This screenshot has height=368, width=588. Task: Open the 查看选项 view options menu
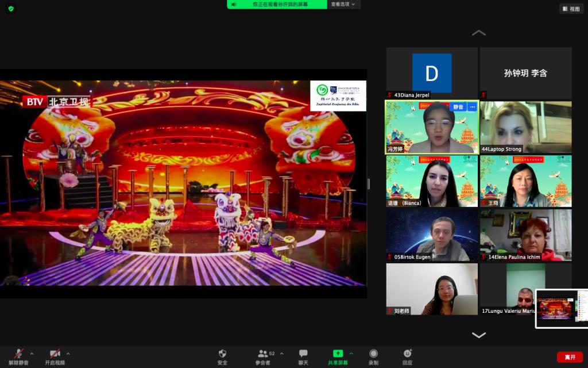coord(344,4)
